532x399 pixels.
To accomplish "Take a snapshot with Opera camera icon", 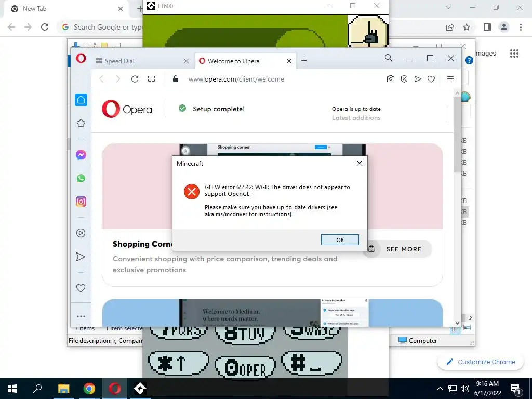I will tap(391, 79).
